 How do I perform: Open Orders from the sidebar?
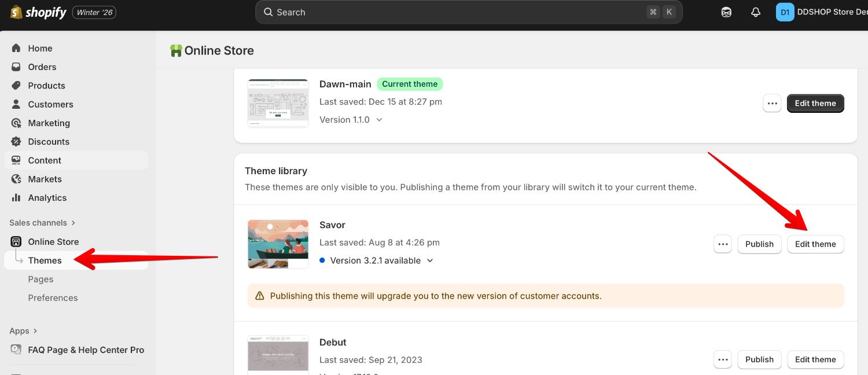pos(42,67)
